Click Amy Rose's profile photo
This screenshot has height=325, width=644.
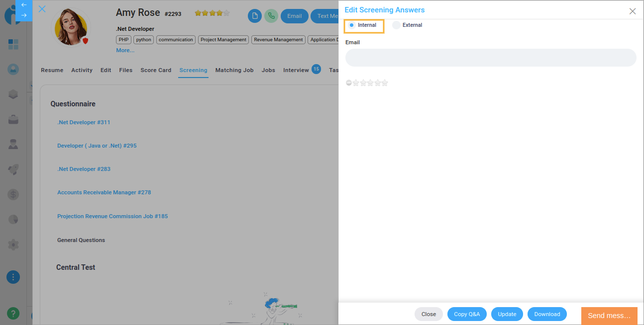(71, 27)
